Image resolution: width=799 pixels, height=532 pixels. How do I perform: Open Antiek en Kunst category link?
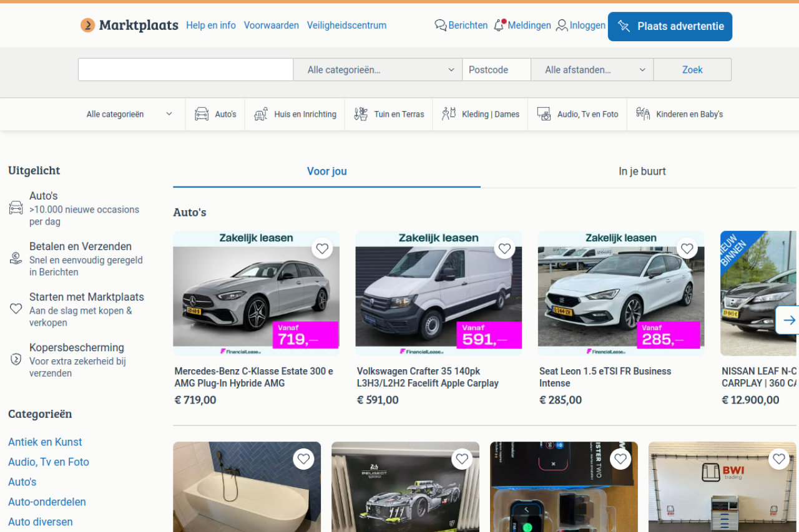point(45,442)
